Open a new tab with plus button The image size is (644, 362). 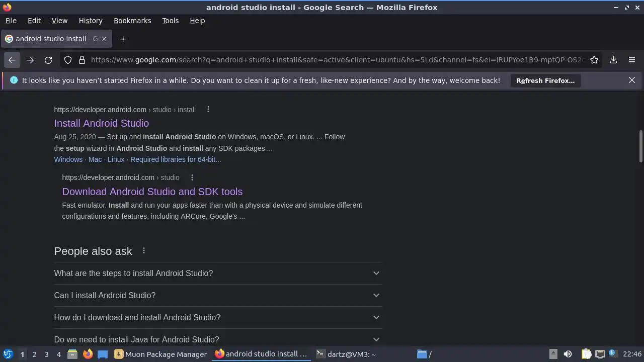click(x=123, y=39)
